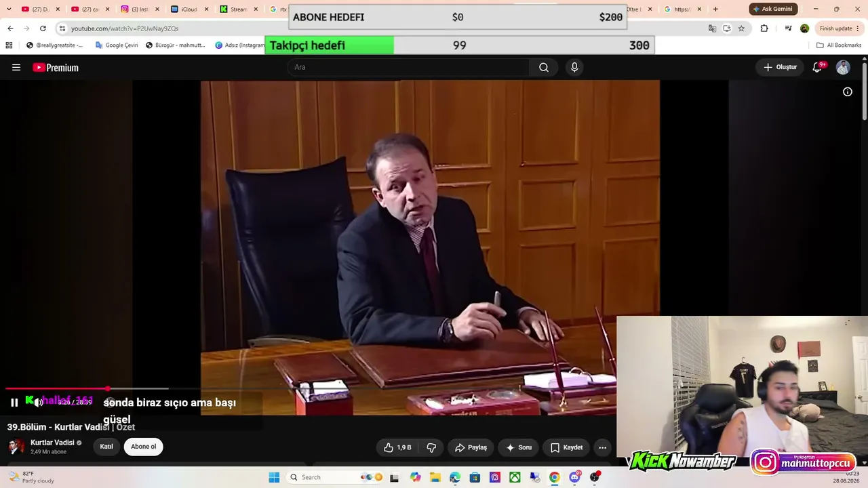The image size is (868, 488).
Task: Go to YouTube Premium home logo
Action: pos(56,67)
